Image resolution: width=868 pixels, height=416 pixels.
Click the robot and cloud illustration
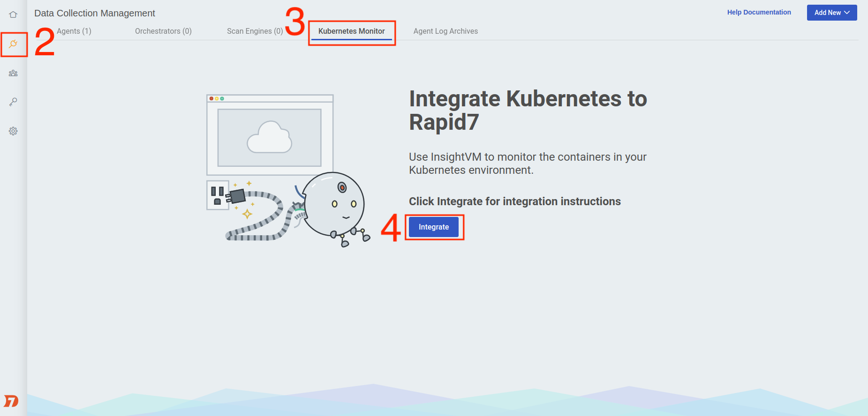pos(288,171)
